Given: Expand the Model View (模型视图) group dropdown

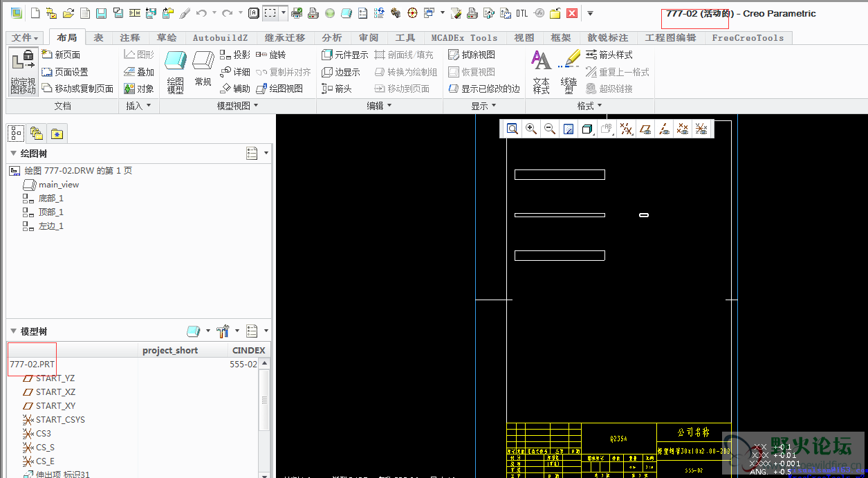Looking at the screenshot, I should [x=237, y=106].
